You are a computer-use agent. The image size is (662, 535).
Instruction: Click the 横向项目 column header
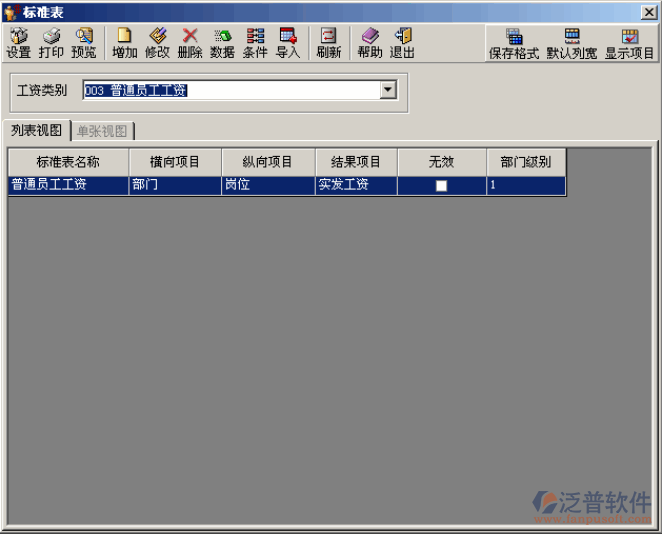[175, 162]
